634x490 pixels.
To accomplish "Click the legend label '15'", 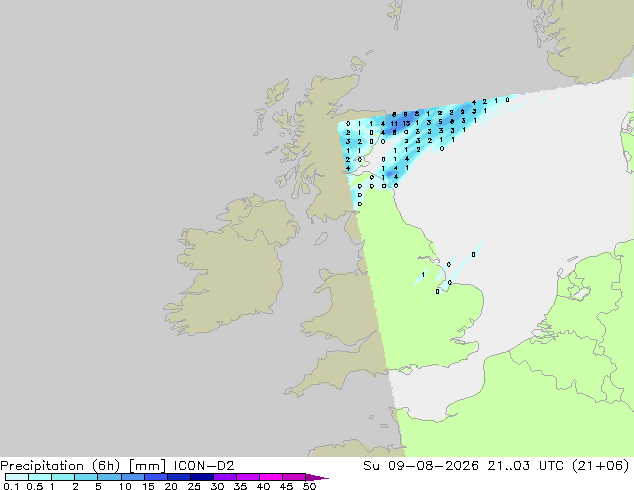I will coord(148,486).
